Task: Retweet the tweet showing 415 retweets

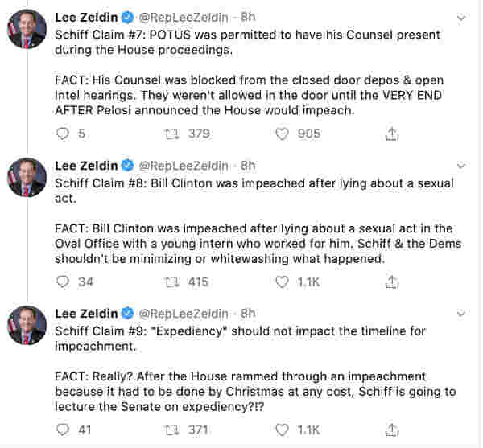Action: [172, 282]
